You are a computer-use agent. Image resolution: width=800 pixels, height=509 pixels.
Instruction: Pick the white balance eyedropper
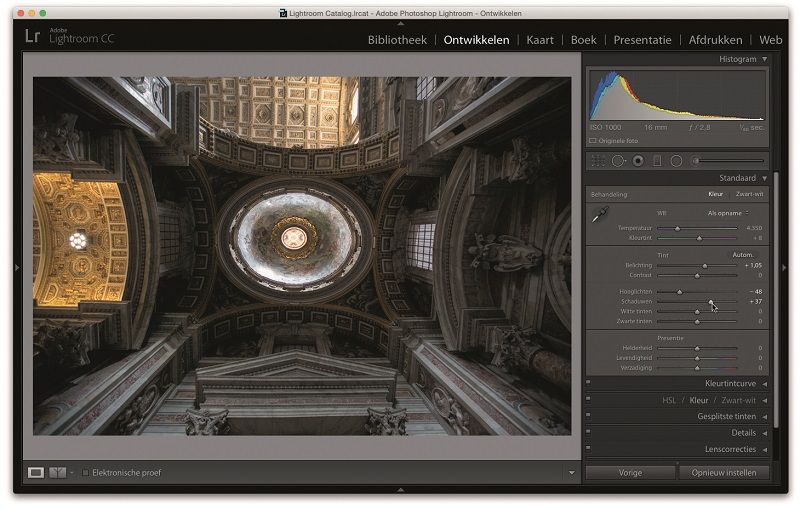pos(601,215)
